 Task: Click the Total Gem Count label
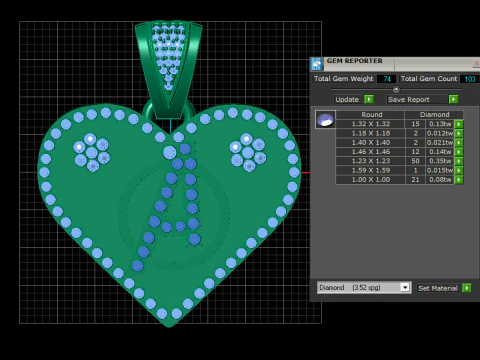[429, 79]
